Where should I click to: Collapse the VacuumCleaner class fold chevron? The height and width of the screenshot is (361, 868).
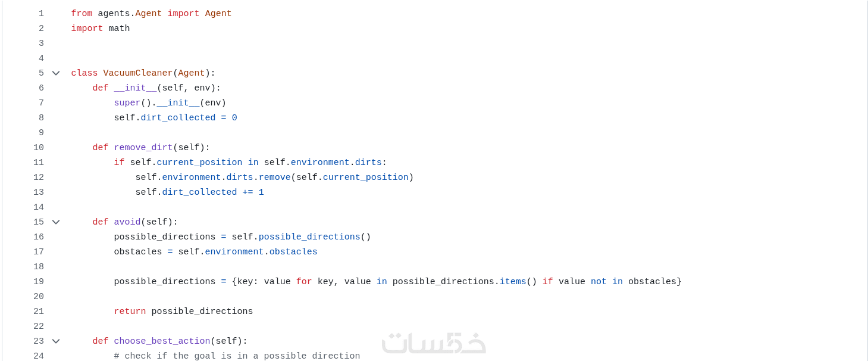56,73
